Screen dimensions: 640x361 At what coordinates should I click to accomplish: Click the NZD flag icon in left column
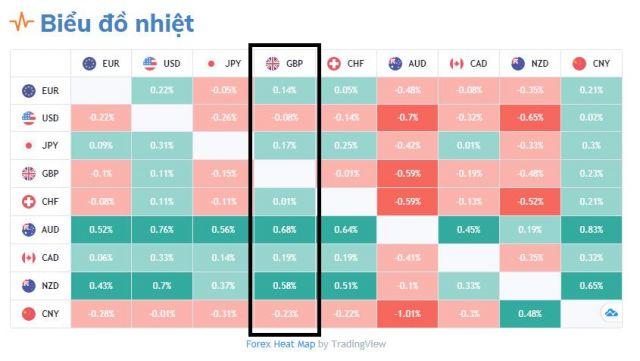29,286
